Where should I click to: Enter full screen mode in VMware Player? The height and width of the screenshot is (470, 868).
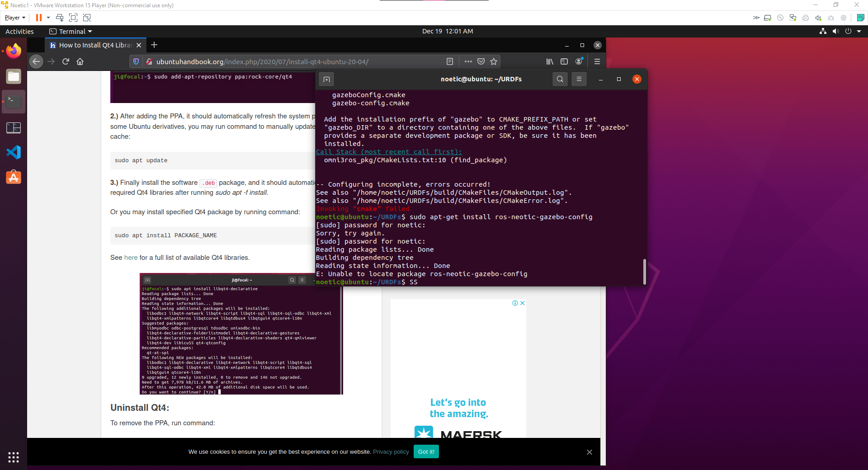pos(73,18)
